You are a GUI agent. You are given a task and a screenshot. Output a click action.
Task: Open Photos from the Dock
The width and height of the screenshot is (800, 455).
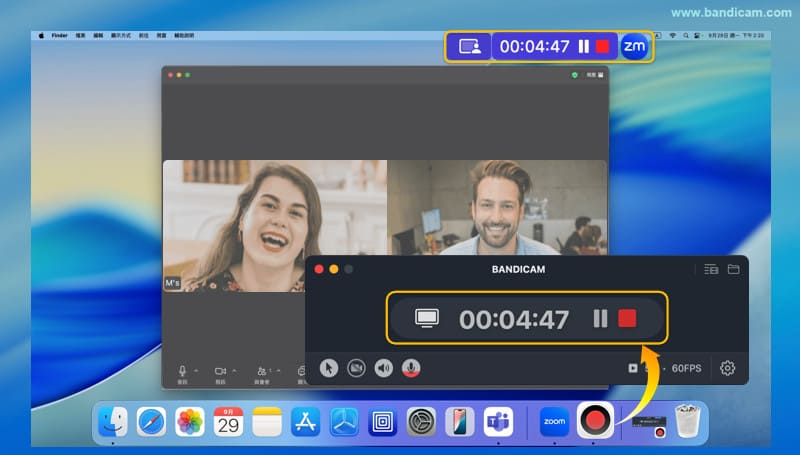[190, 422]
